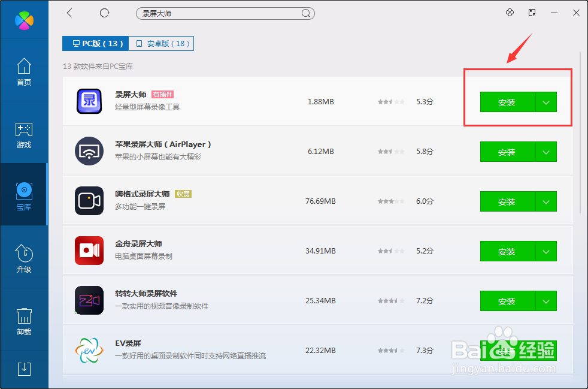
Task: Open the 苹果录屏大师 (AirPlayer) title link
Action: pos(163,144)
